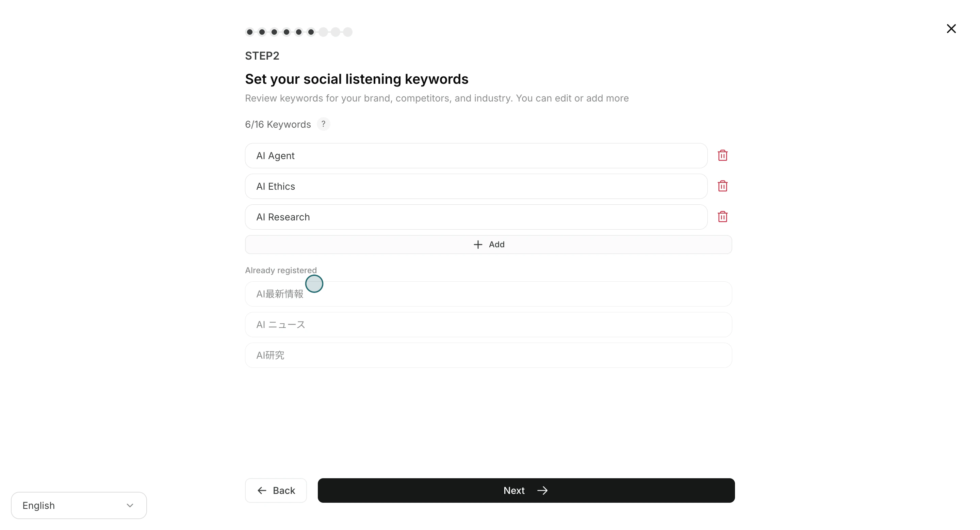Click the Back button

pyautogui.click(x=275, y=490)
